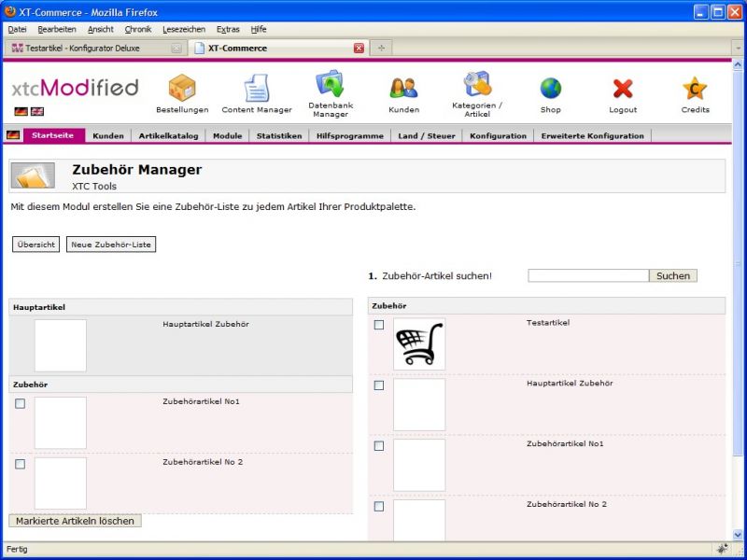Screen dimensions: 747x560
Task: Focus the Zubehör-Artikel search field
Action: (588, 275)
